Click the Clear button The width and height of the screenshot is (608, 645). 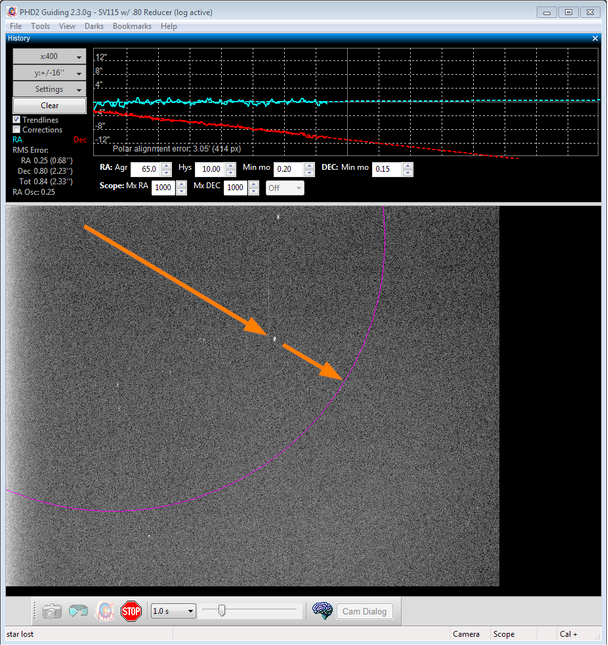[49, 105]
